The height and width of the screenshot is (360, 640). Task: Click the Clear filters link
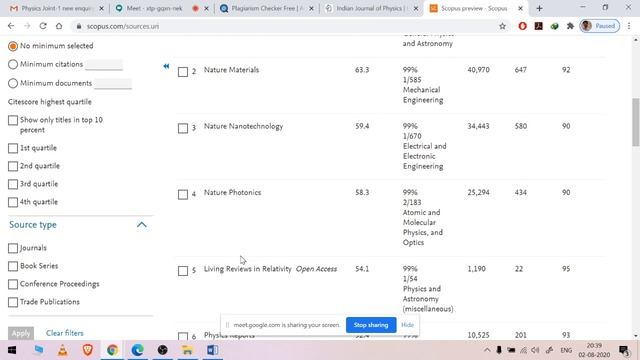(x=64, y=333)
